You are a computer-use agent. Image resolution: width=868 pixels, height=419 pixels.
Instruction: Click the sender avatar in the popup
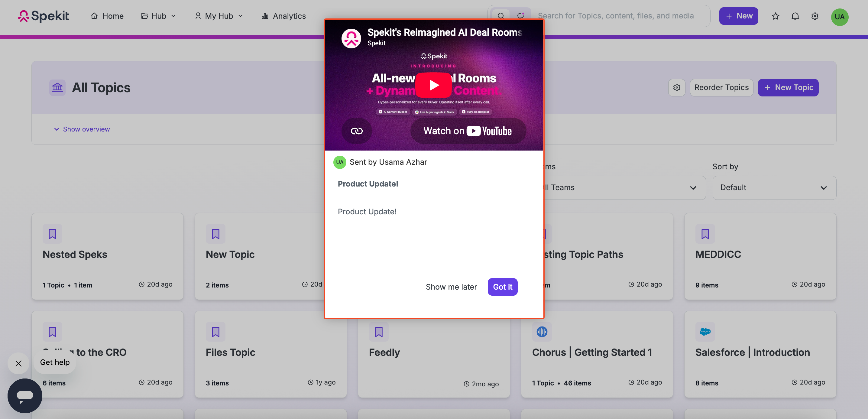(x=340, y=162)
